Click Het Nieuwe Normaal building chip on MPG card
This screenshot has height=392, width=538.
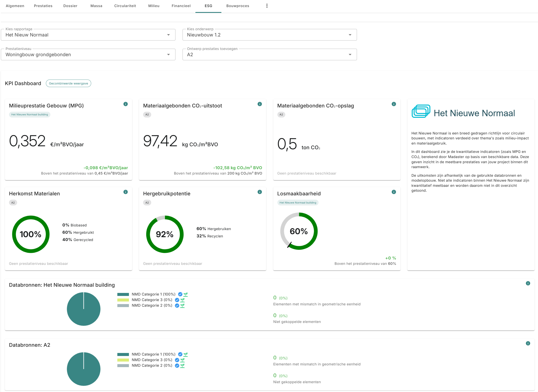(30, 115)
